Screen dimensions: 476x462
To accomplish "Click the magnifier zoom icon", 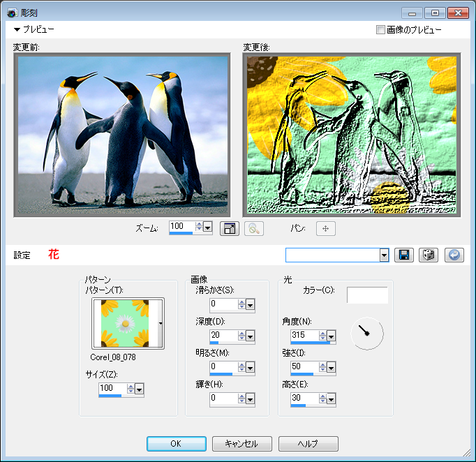I will pos(253,228).
